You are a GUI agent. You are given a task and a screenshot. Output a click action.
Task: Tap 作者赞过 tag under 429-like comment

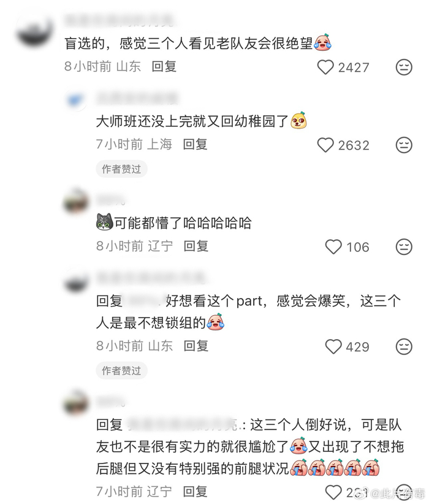click(x=121, y=370)
